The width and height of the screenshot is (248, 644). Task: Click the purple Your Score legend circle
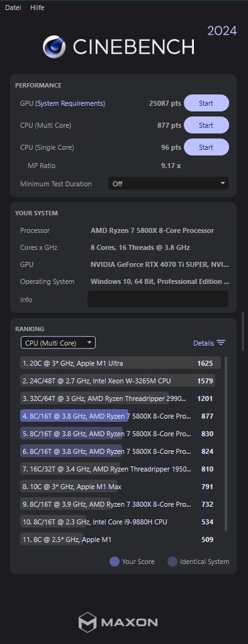pyautogui.click(x=115, y=562)
